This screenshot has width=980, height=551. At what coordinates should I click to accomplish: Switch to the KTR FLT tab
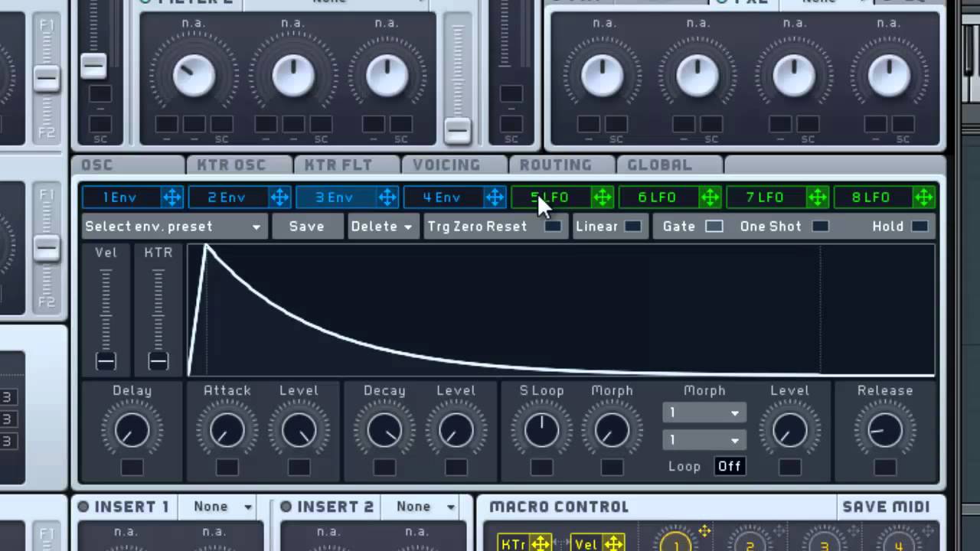(347, 165)
